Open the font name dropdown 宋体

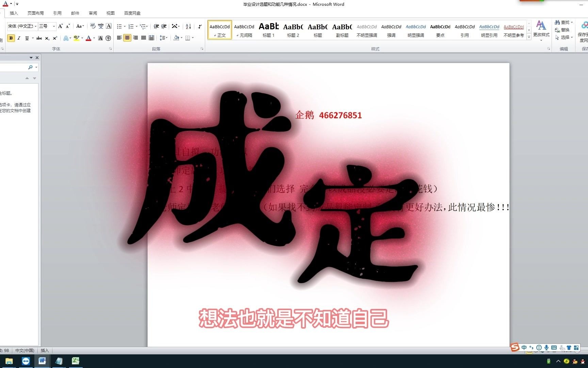point(35,26)
